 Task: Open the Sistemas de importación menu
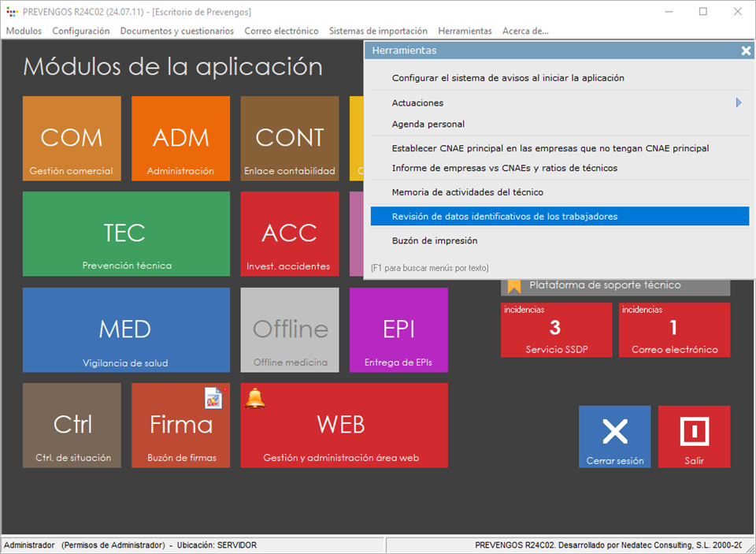tap(378, 31)
